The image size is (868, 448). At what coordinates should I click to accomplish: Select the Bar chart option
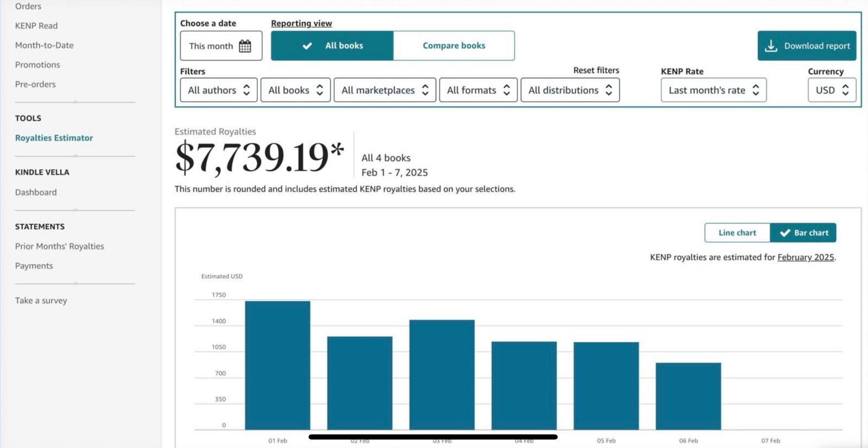pos(803,233)
